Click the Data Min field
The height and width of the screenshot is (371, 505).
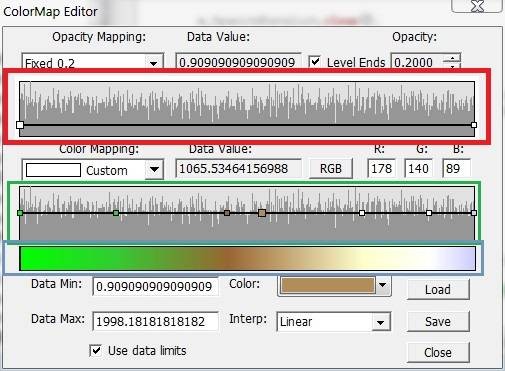(x=156, y=286)
